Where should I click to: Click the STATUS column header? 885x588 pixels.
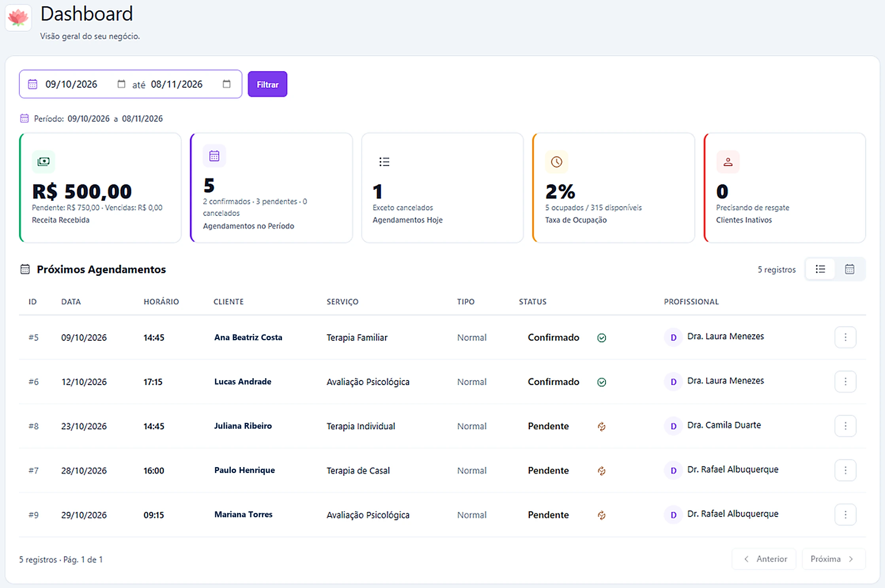(x=533, y=302)
